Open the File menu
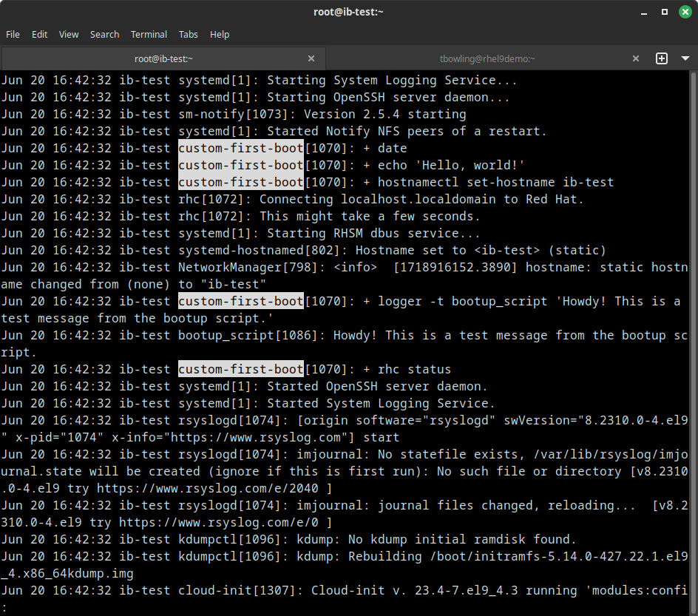 [13, 34]
